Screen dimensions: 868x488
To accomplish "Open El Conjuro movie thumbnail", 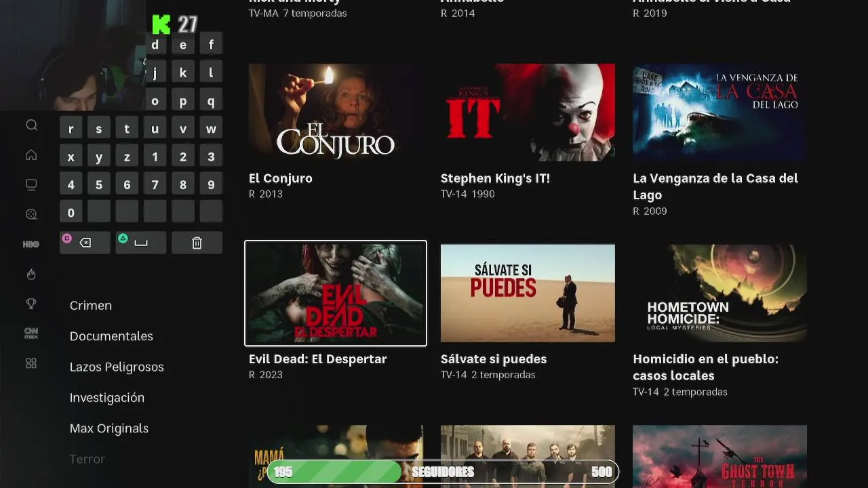I will [336, 113].
